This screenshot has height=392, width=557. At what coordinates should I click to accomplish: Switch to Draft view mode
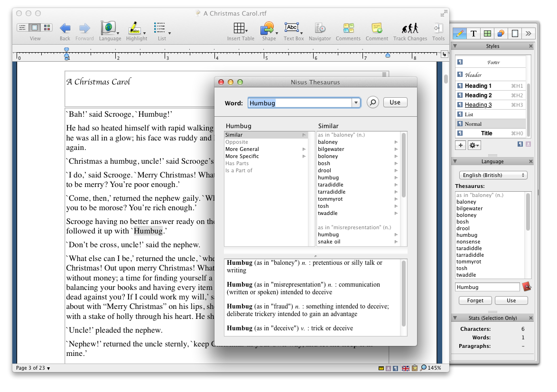pyautogui.click(x=22, y=28)
